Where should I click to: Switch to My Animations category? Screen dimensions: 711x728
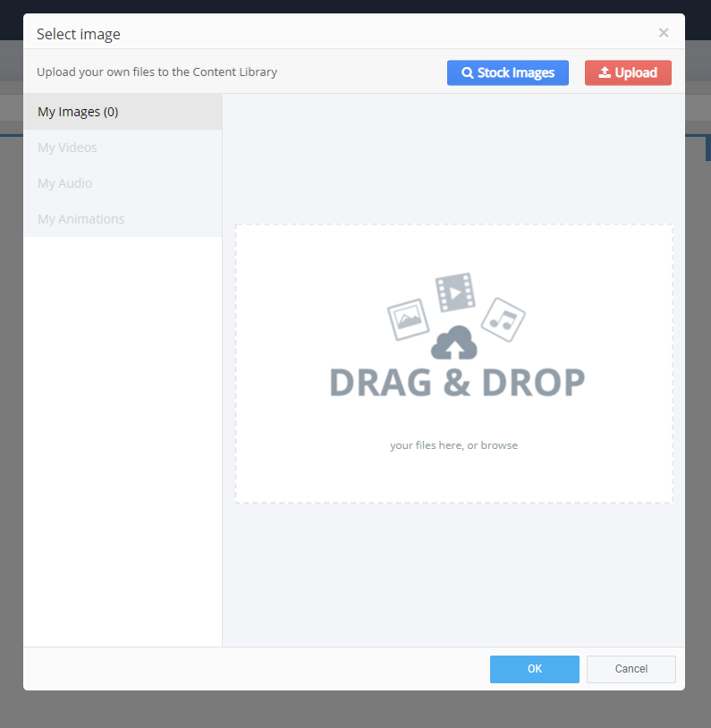click(123, 219)
